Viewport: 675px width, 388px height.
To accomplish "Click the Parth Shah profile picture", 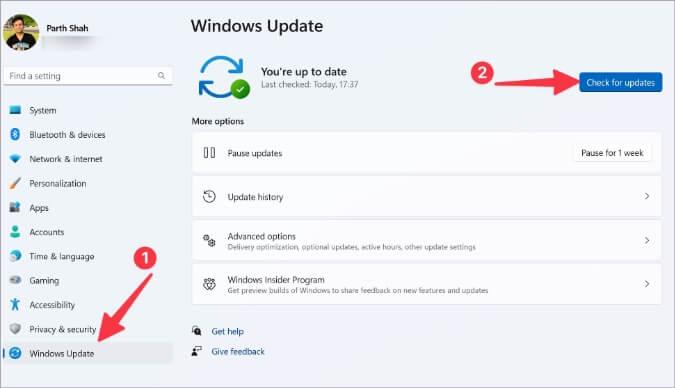I will [21, 32].
